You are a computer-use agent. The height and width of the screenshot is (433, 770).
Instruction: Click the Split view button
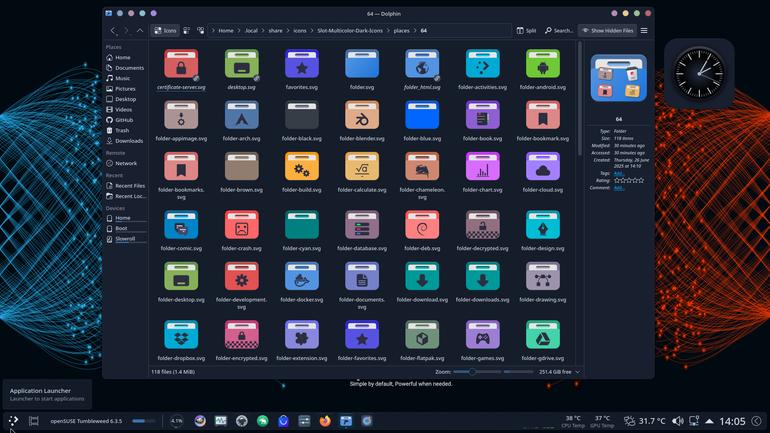526,30
